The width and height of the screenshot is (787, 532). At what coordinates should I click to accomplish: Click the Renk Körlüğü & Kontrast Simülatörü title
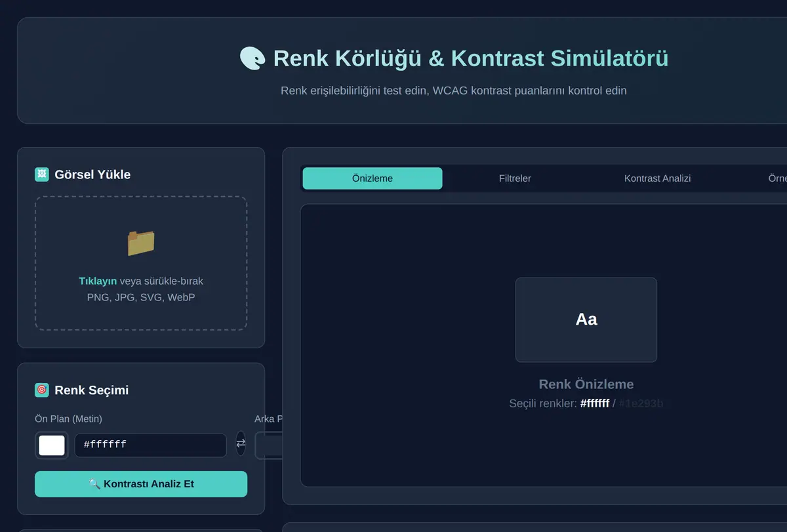[471, 58]
